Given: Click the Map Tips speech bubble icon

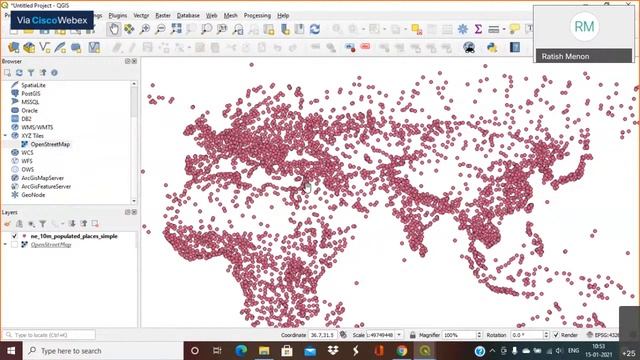Looking at the screenshot, I should pos(514,29).
